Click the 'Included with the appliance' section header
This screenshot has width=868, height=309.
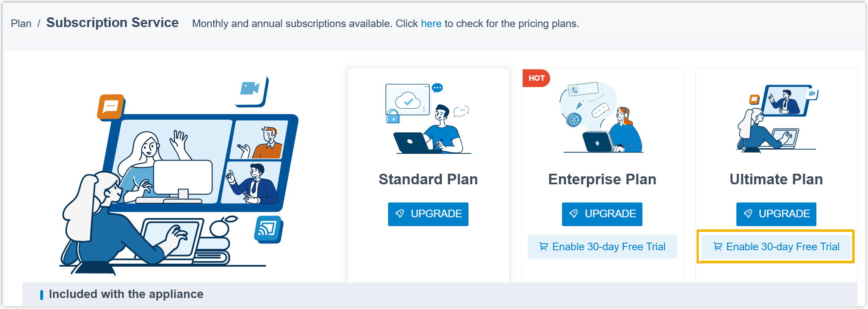(x=126, y=294)
